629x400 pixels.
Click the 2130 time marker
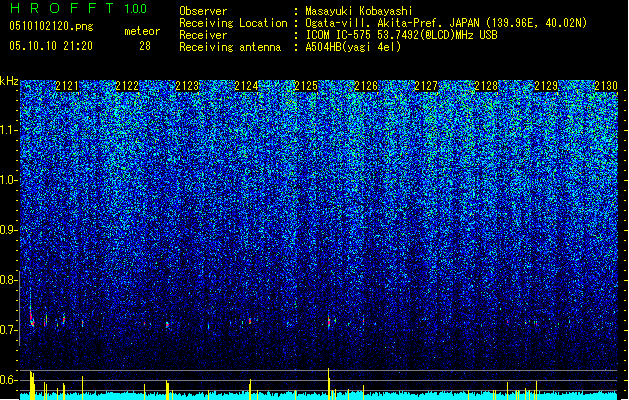click(x=606, y=85)
